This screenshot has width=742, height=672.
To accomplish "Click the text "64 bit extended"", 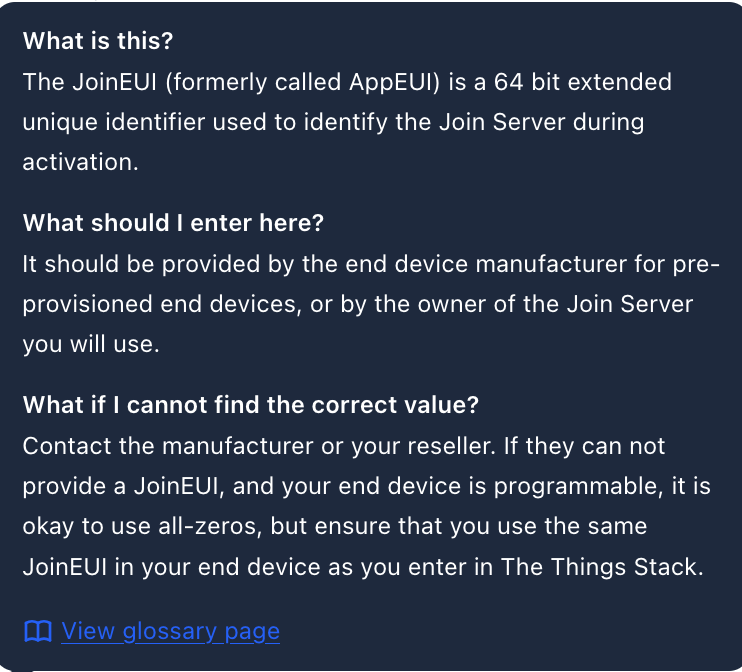I will tap(583, 82).
